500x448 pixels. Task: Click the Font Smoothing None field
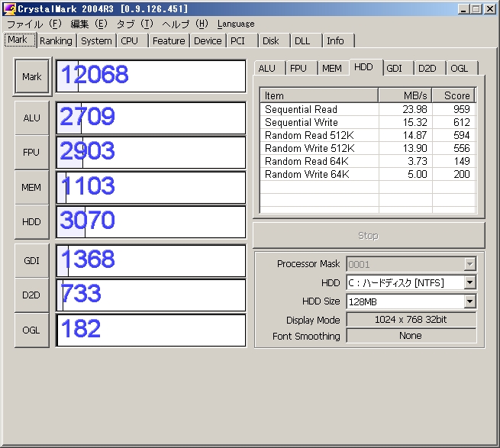pos(411,336)
